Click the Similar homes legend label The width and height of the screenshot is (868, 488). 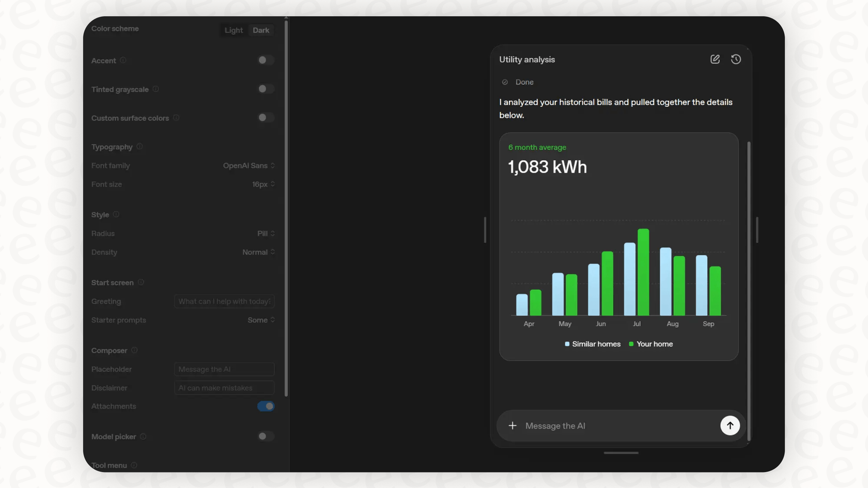[x=597, y=343]
